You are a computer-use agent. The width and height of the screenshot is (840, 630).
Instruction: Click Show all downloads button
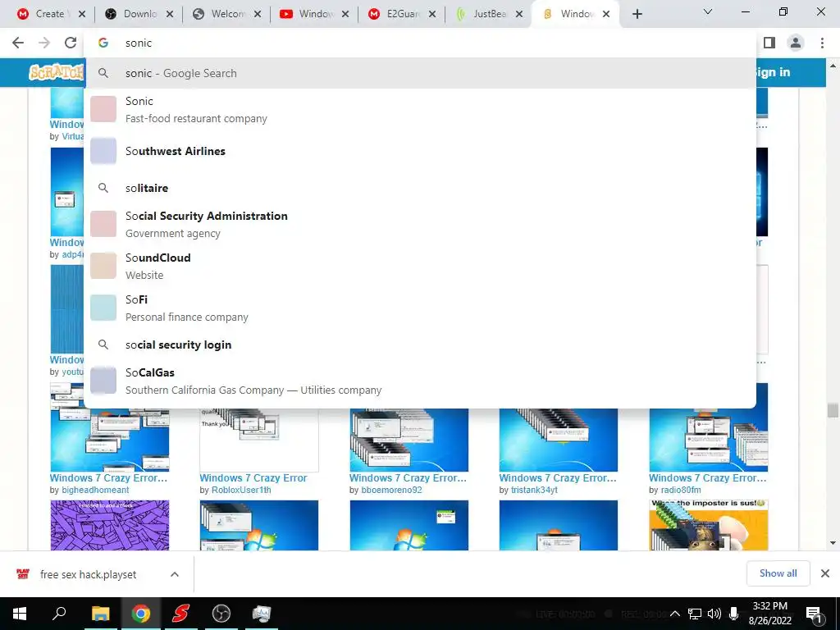tap(778, 573)
